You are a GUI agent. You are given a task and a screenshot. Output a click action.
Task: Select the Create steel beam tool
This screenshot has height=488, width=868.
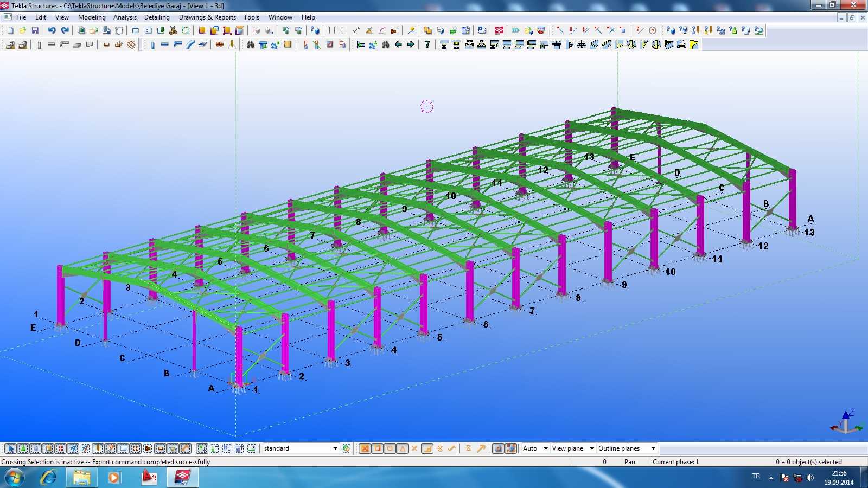164,44
